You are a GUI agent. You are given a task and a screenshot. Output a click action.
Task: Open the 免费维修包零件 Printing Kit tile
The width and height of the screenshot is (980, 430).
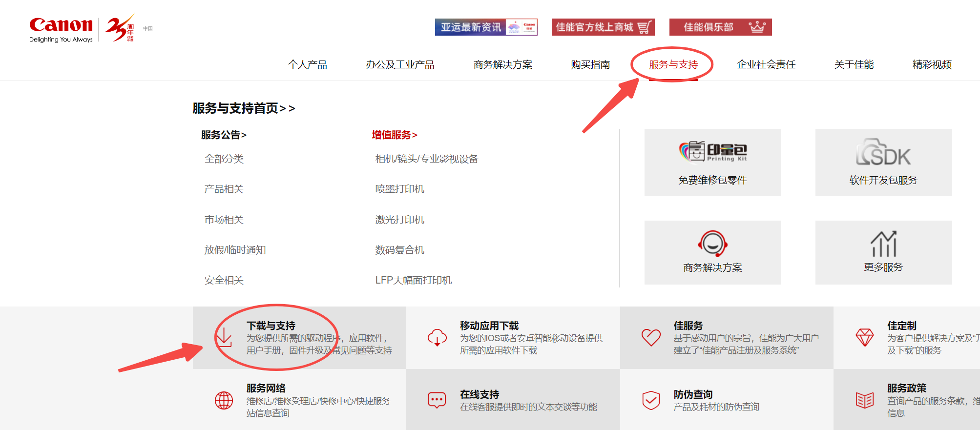pyautogui.click(x=712, y=163)
